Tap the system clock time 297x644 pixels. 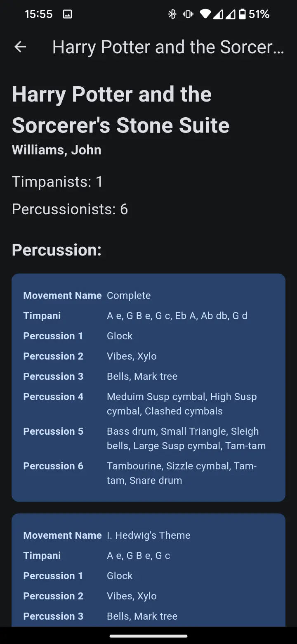[38, 14]
